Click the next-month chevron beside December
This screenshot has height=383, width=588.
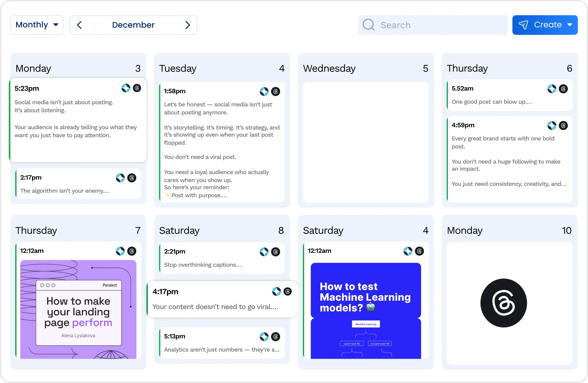click(187, 25)
